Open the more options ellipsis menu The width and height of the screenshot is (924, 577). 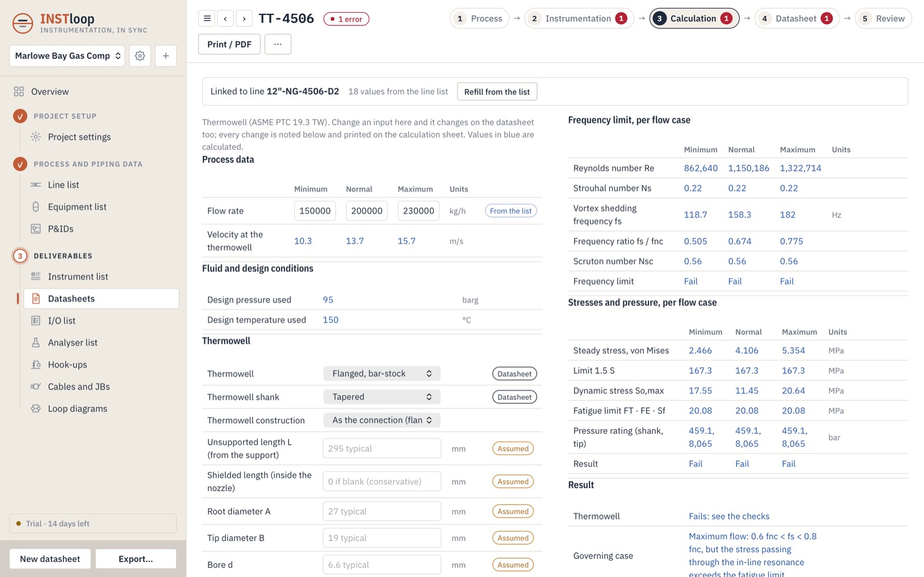click(278, 44)
